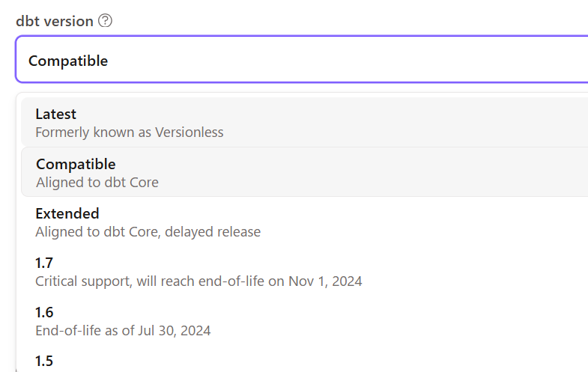Image resolution: width=588 pixels, height=372 pixels.
Task: Select dbt version 1.6 end-of-life option
Action: 305,320
